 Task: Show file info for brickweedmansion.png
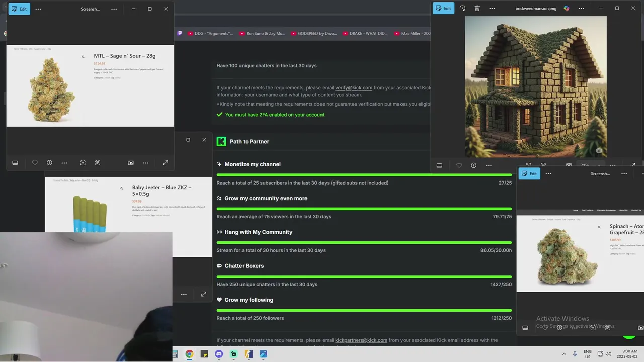(x=473, y=165)
